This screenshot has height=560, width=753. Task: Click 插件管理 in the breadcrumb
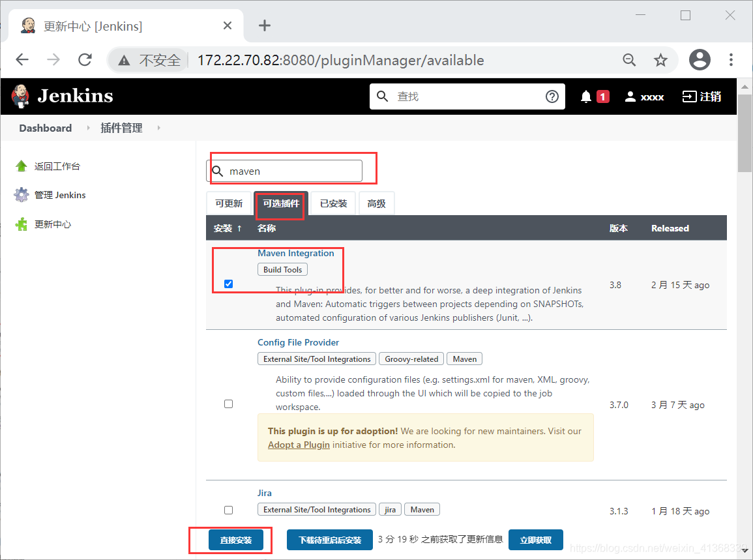coord(121,128)
